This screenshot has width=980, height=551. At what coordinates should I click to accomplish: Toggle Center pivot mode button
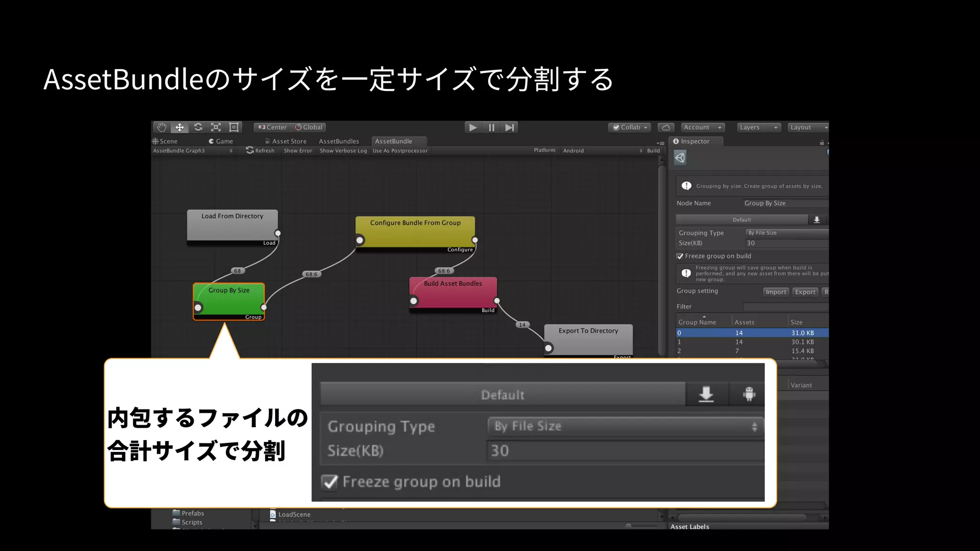click(272, 127)
